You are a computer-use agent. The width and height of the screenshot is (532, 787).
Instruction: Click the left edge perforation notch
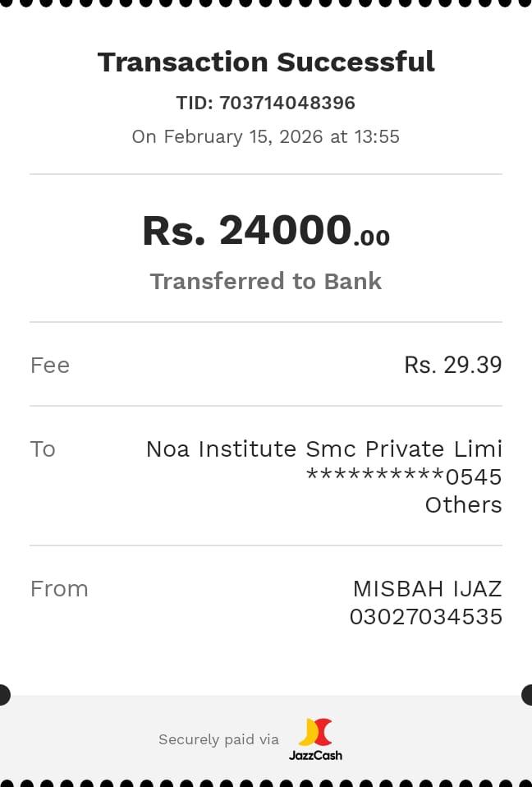[3, 695]
